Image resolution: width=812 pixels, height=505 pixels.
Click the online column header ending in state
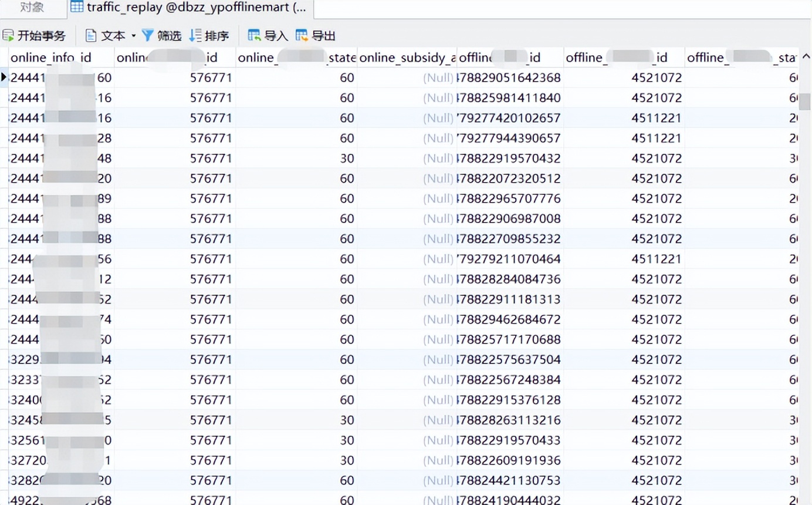click(x=296, y=58)
